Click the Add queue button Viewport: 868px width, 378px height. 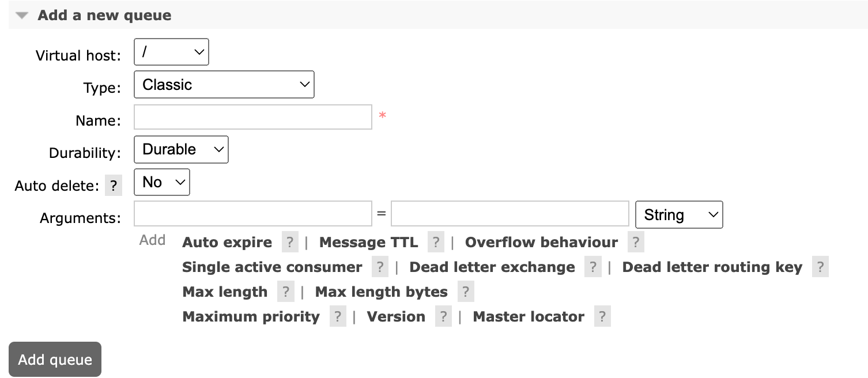coord(55,360)
